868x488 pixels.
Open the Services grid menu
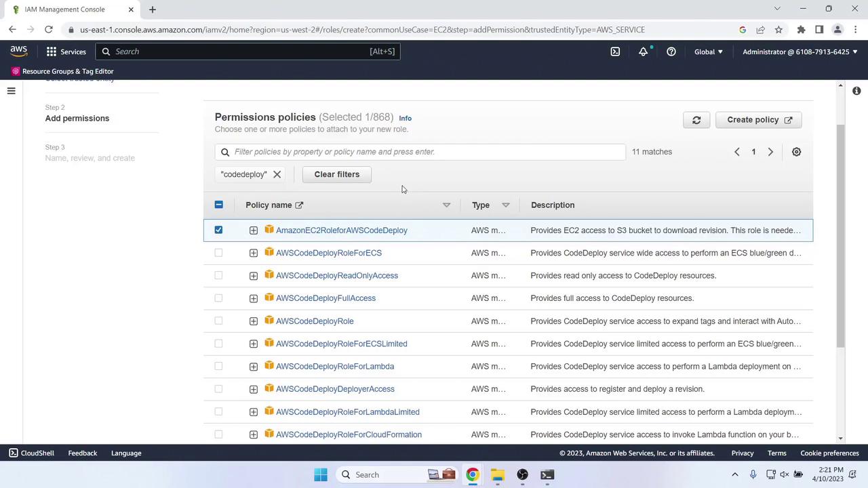click(x=66, y=52)
